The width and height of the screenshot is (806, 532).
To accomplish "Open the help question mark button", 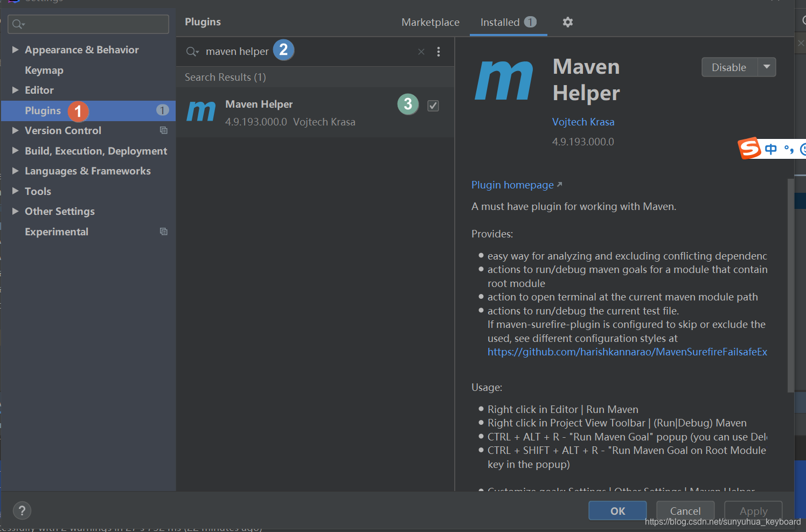I will coord(22,510).
